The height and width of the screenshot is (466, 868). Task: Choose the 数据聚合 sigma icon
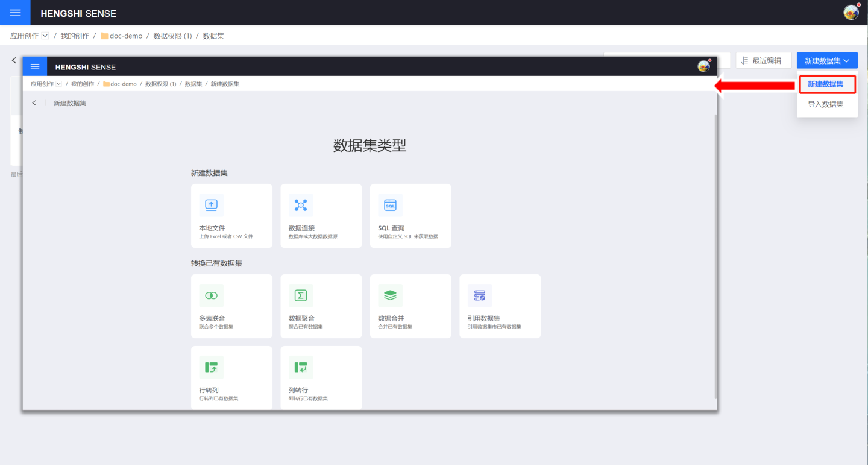(x=301, y=295)
